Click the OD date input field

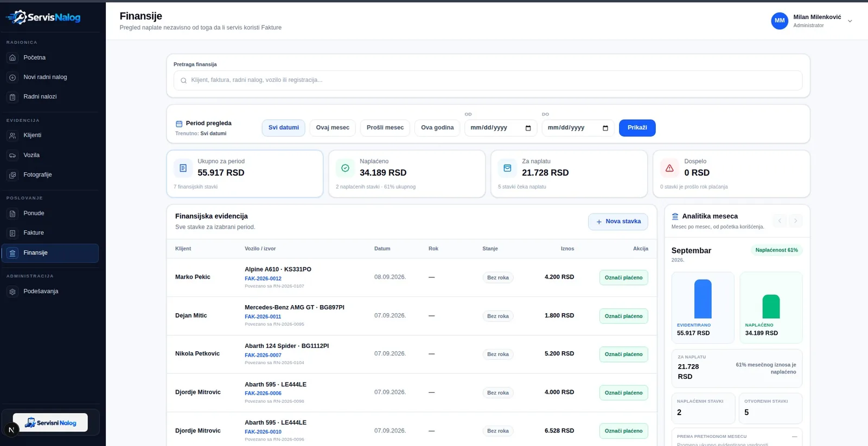[x=501, y=128]
